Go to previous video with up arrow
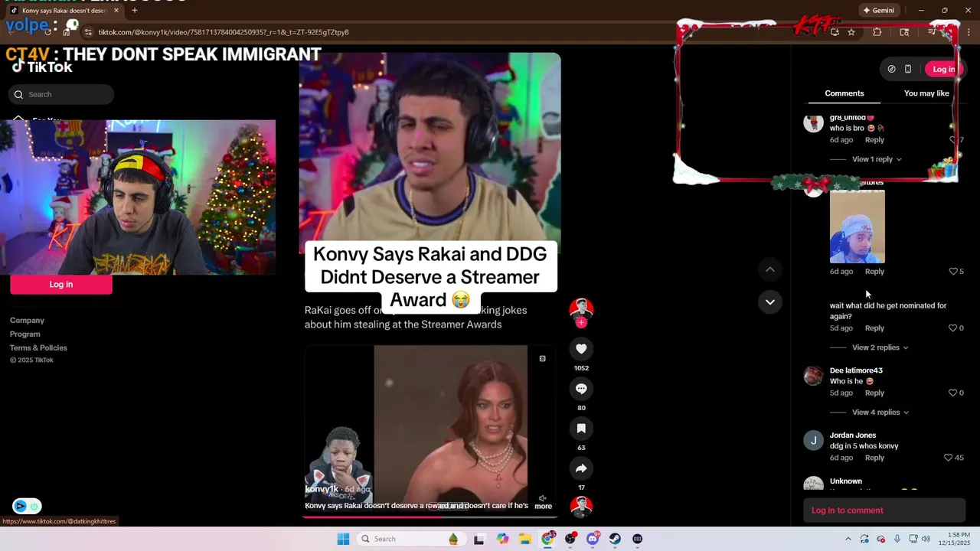The image size is (980, 551). point(770,269)
